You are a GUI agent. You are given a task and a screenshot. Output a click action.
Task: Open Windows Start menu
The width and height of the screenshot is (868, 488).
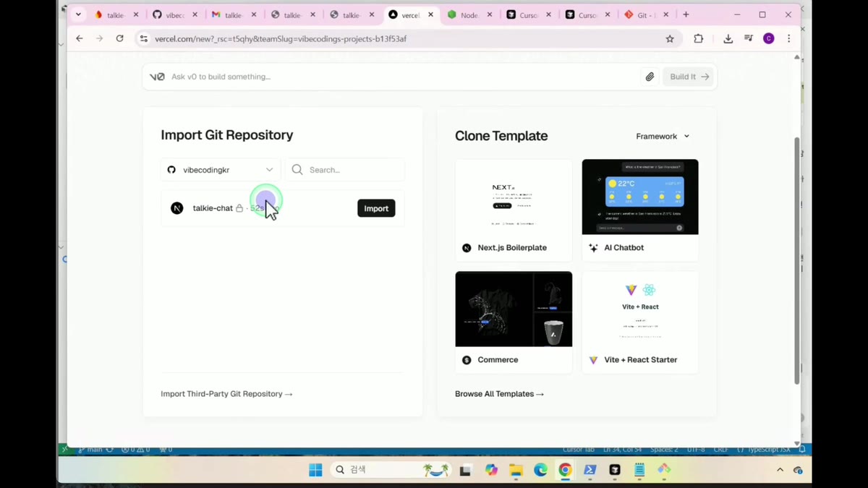[x=315, y=470]
